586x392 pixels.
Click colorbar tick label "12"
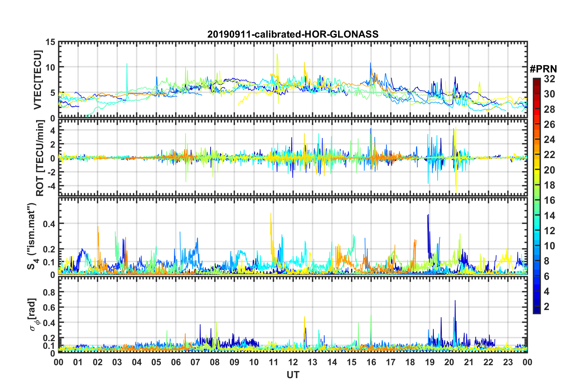(x=549, y=231)
